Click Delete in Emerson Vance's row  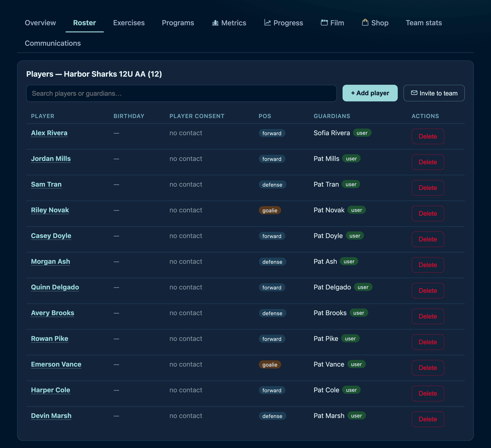428,368
